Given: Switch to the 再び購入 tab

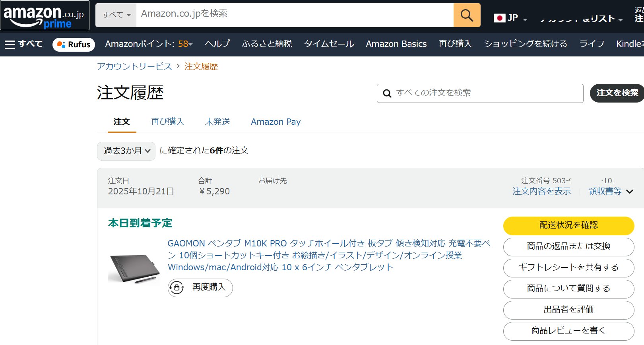Looking at the screenshot, I should 167,122.
